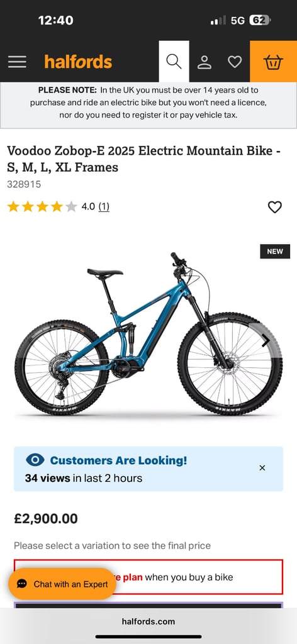The width and height of the screenshot is (297, 644).
Task: Open the search magnifier icon
Action: [x=174, y=62]
